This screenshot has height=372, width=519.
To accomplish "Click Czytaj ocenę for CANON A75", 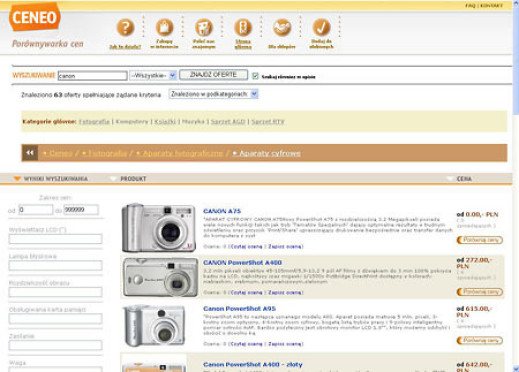I will tap(247, 247).
